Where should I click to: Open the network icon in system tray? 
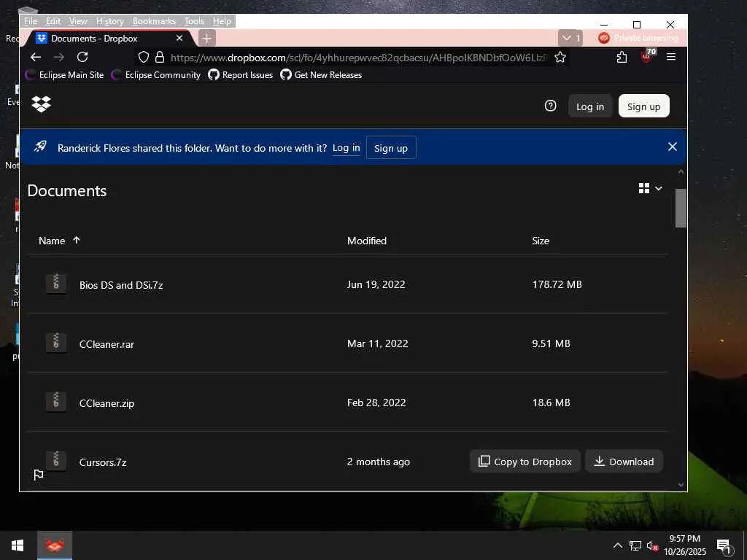[x=635, y=545]
